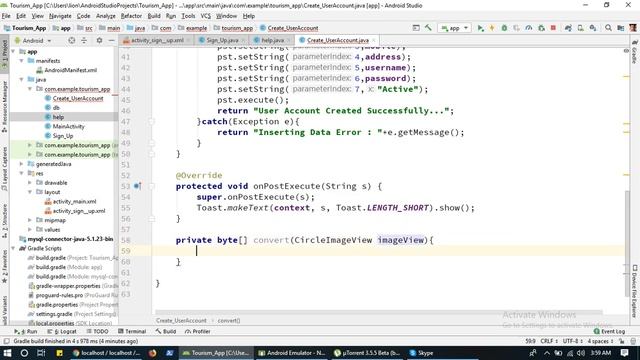
Task: Select AndroidManifest.xml in project tree
Action: pos(67,70)
